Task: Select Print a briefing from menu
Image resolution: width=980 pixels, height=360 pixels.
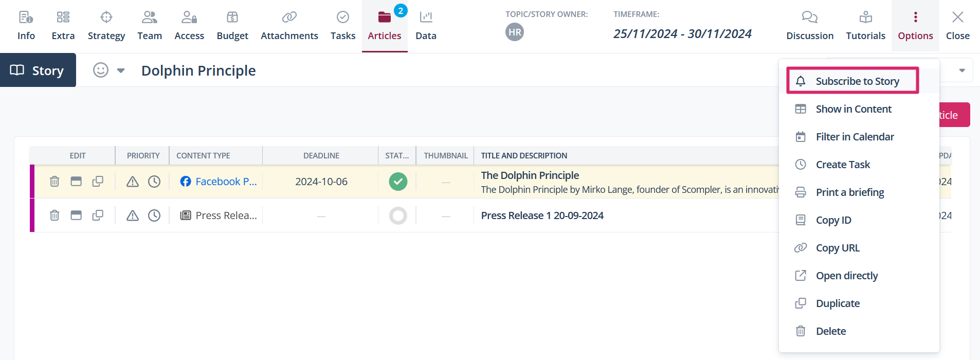Action: click(849, 192)
